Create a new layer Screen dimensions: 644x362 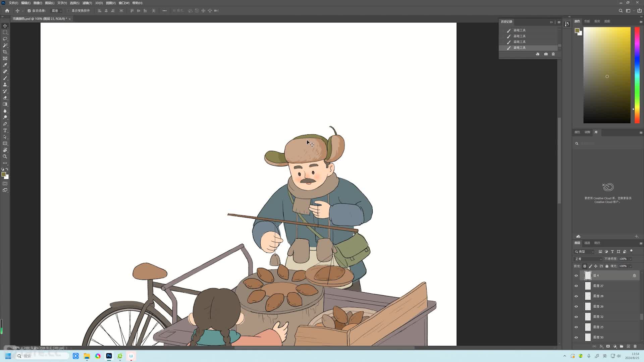click(628, 346)
